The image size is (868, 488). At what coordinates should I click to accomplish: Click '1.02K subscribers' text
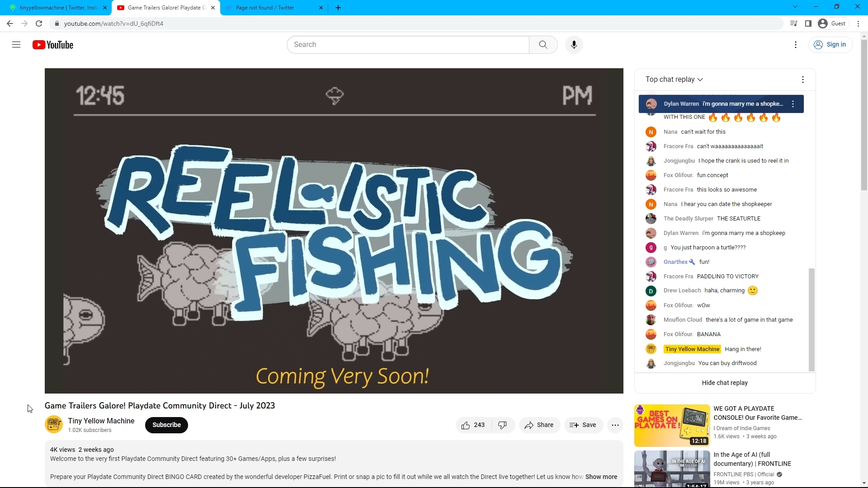pyautogui.click(x=90, y=431)
